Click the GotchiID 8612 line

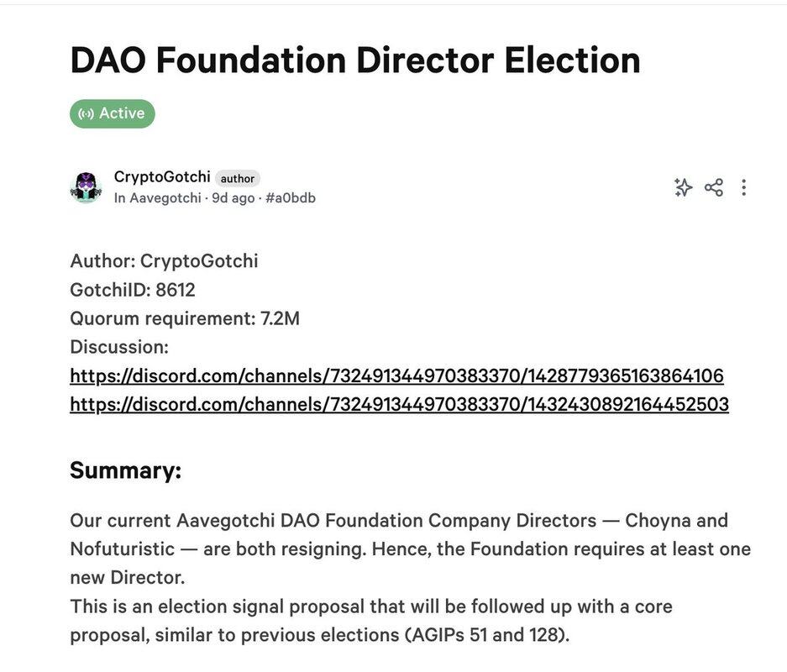tap(133, 290)
